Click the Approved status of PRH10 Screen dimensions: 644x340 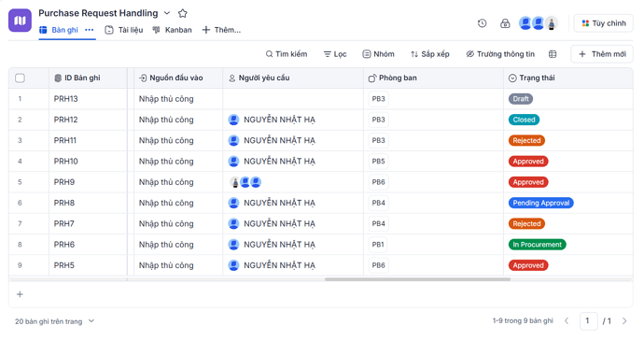pyautogui.click(x=528, y=162)
